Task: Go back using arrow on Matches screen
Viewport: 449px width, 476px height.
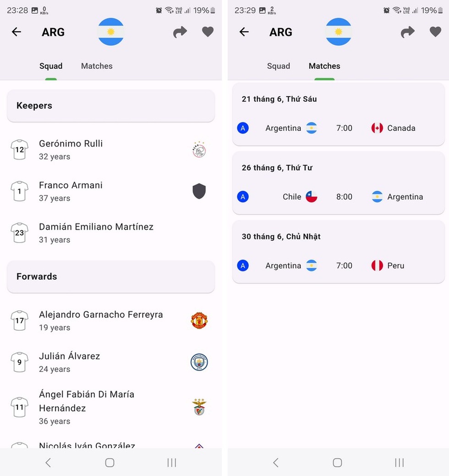Action: pos(244,32)
